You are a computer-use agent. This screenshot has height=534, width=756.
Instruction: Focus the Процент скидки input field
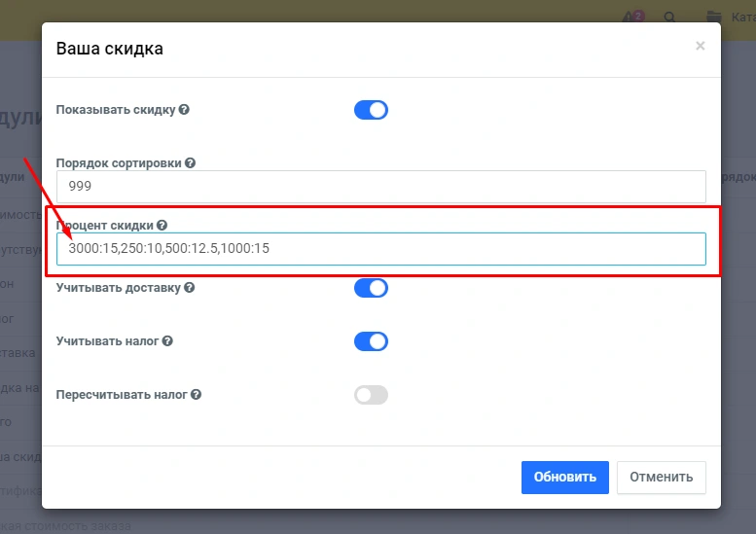pyautogui.click(x=380, y=248)
